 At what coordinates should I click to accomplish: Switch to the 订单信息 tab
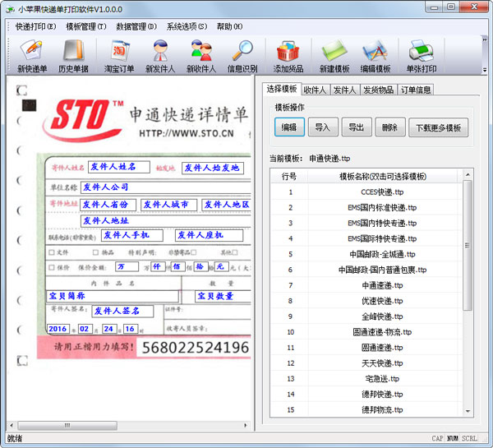click(414, 90)
